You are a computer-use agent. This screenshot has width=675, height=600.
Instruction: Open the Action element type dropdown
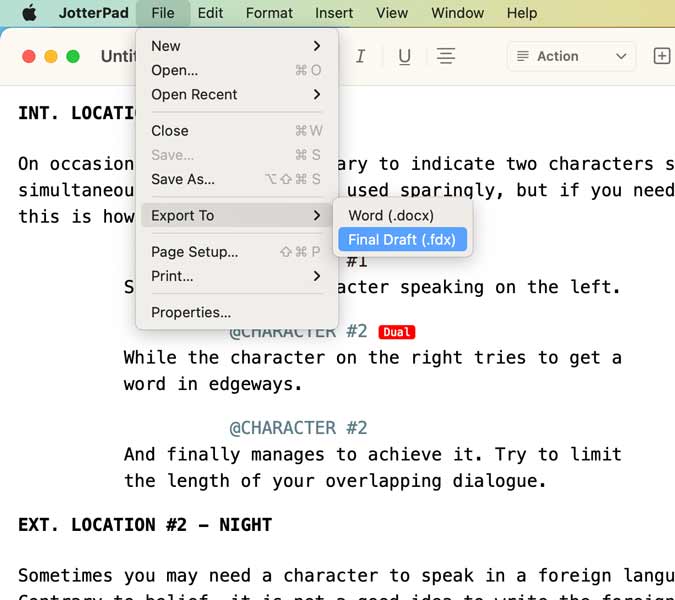571,56
